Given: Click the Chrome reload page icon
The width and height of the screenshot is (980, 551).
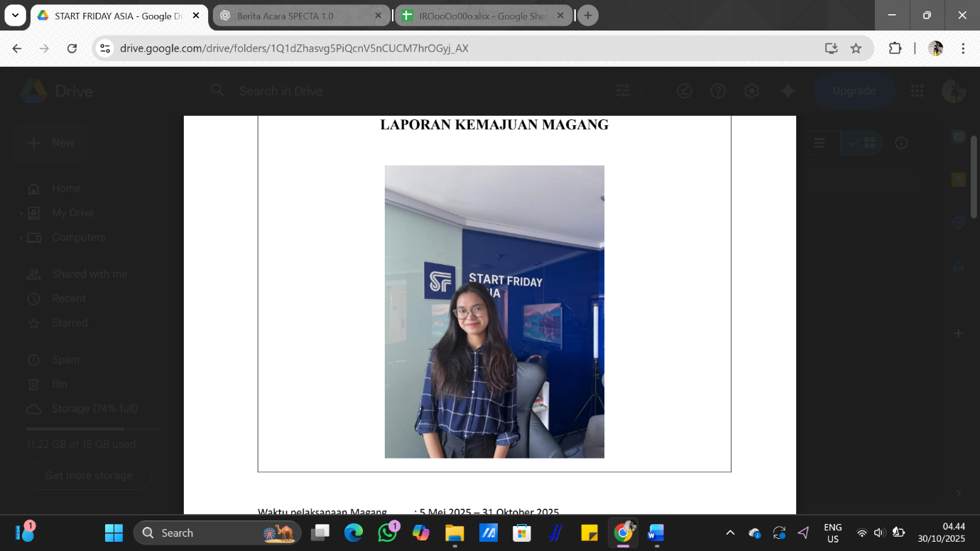Looking at the screenshot, I should [72, 48].
